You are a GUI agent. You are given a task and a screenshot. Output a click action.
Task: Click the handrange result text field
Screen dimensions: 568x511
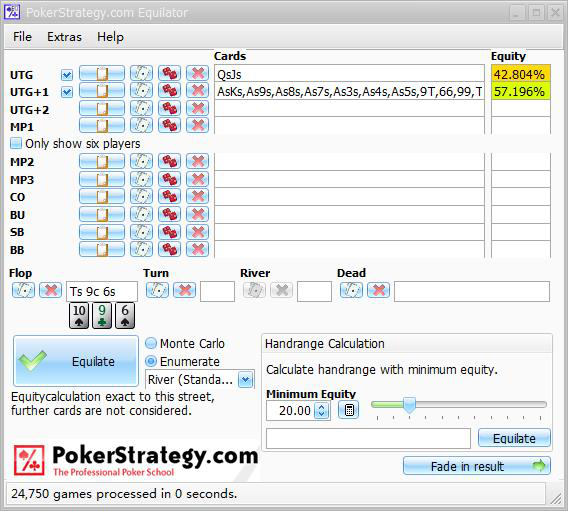point(368,438)
